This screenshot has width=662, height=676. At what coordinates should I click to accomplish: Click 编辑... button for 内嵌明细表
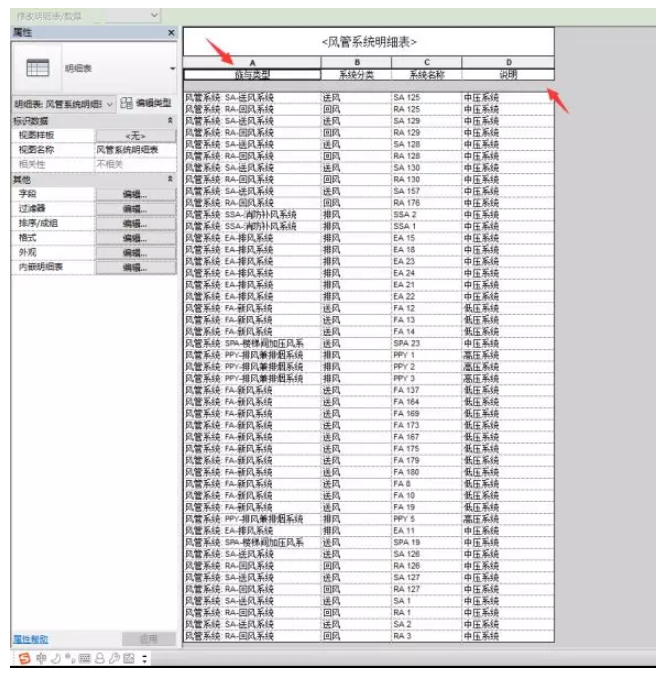coord(135,267)
